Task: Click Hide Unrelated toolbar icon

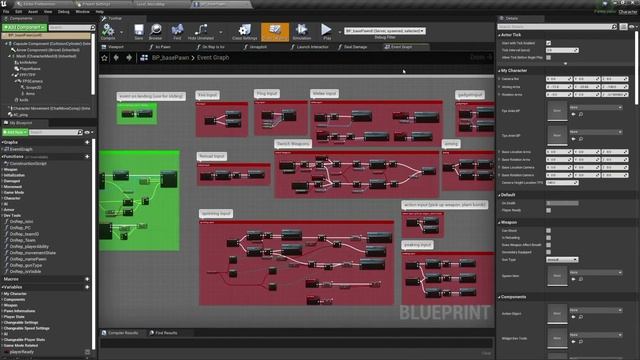Action: click(x=201, y=31)
